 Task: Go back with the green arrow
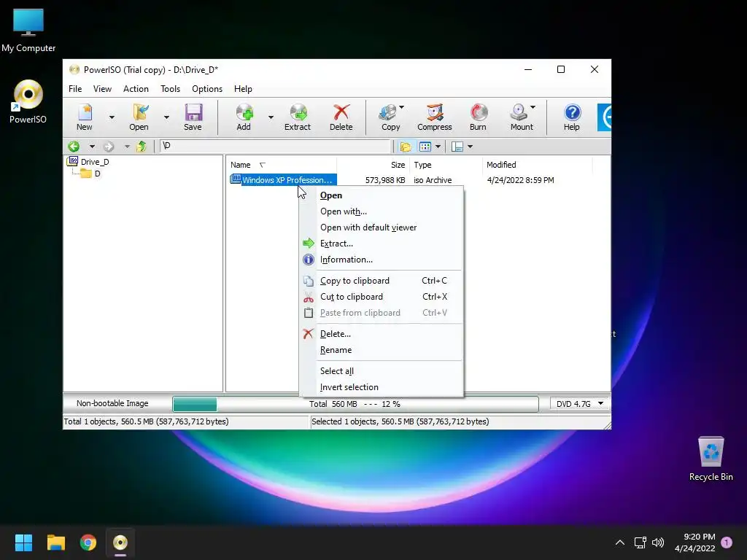74,147
